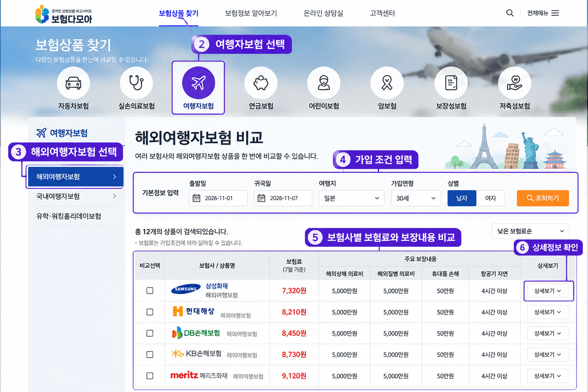Viewport: 588px width, 392px height.
Task: Select the 어린이보험 child icon
Action: click(324, 83)
